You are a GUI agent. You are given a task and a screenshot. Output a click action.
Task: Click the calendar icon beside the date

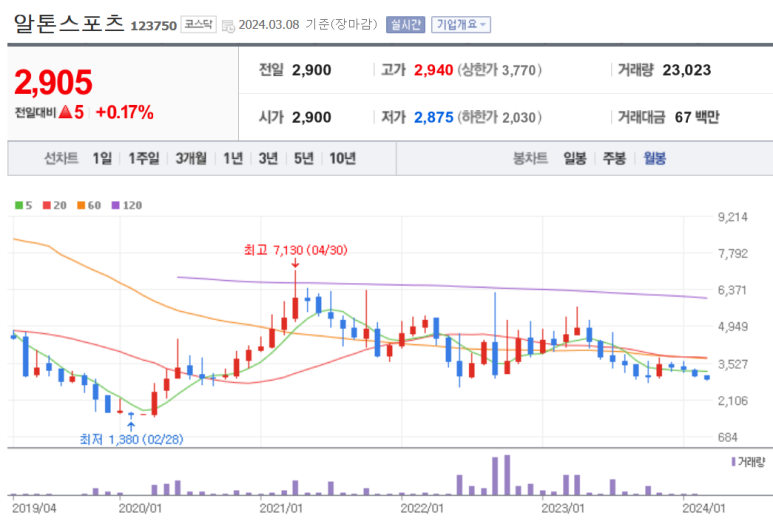[228, 26]
